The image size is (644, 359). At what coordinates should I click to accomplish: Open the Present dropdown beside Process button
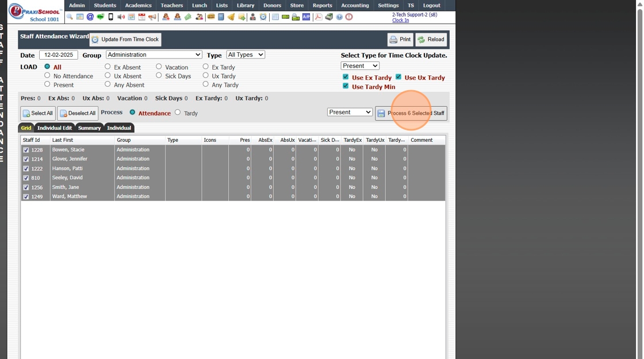point(350,112)
